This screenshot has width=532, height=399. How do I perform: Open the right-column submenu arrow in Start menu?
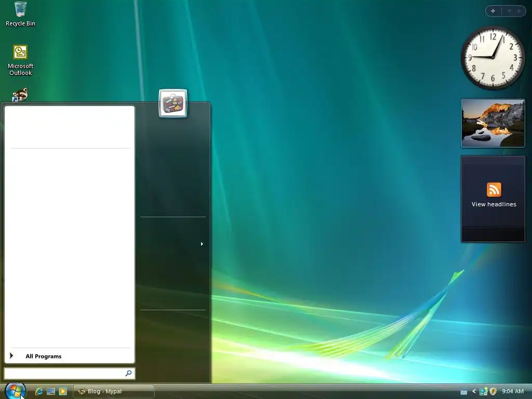click(x=202, y=244)
